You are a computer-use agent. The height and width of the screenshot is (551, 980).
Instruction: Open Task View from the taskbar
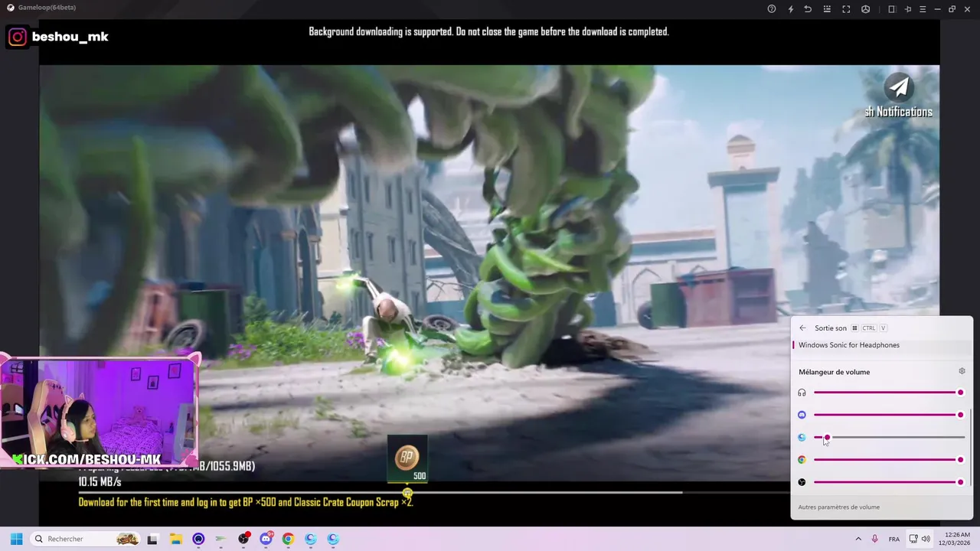tap(152, 539)
